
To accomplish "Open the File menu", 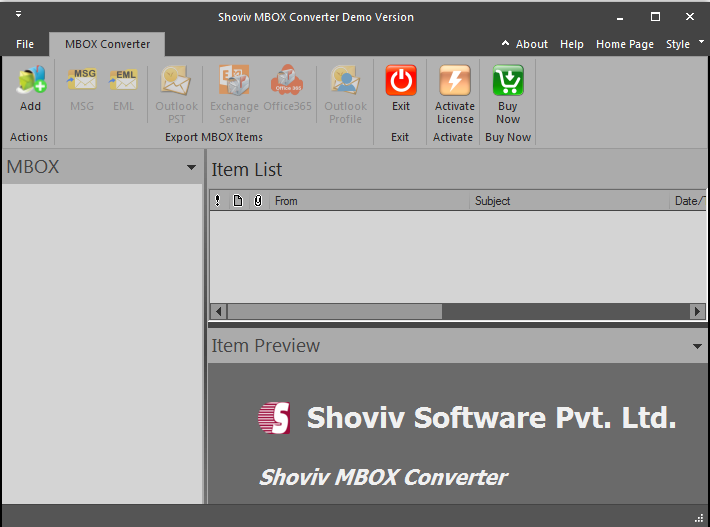I will coord(25,44).
